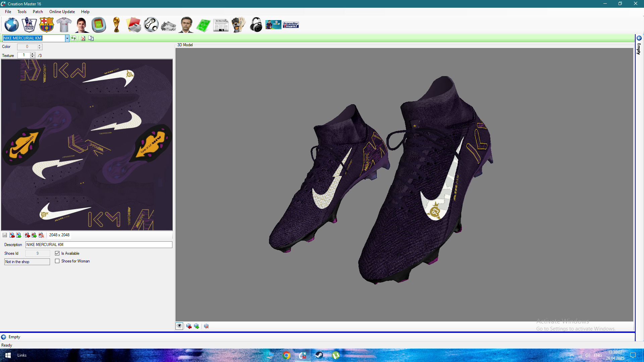The height and width of the screenshot is (362, 644).
Task: Open the Windows notification center
Action: (x=633, y=355)
